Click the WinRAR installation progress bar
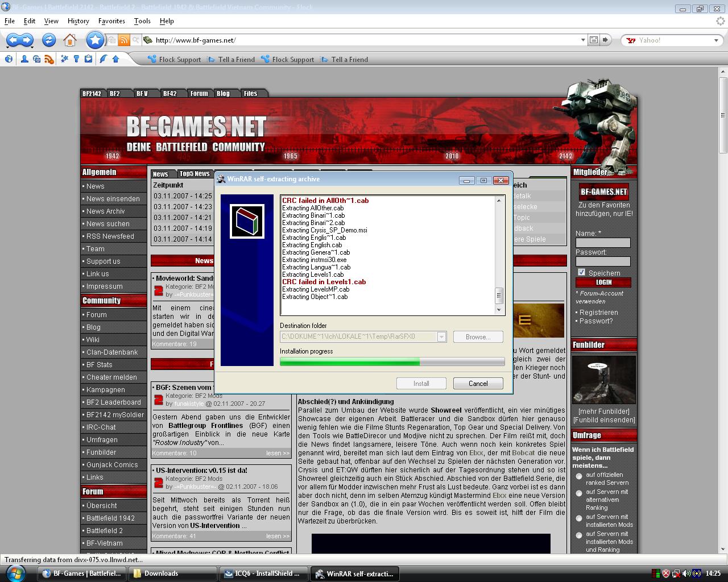Image resolution: width=728 pixels, height=582 pixels. [392, 362]
